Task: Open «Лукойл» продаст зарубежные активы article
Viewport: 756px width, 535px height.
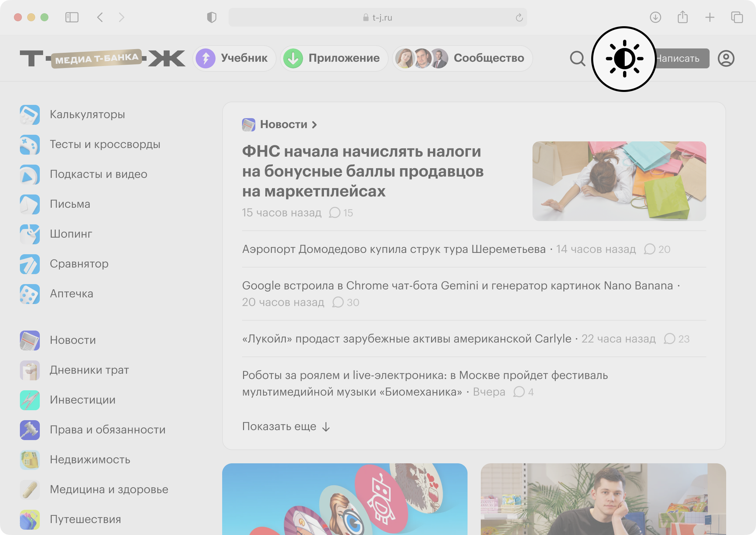Action: [407, 339]
